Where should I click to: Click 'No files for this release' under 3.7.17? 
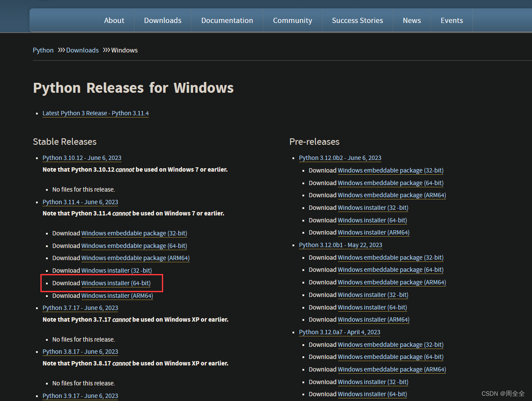[84, 339]
